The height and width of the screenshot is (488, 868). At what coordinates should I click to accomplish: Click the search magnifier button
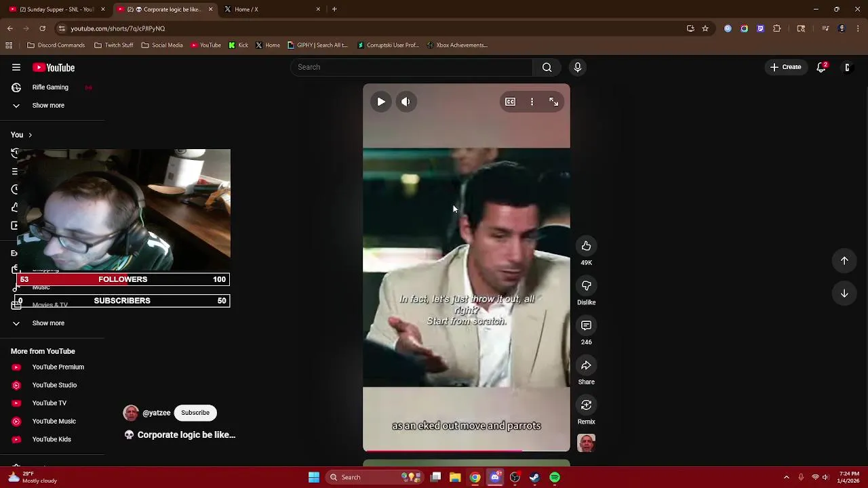547,67
